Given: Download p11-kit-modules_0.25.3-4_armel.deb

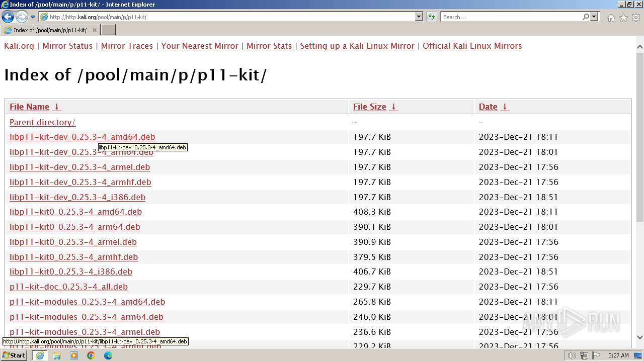Looking at the screenshot, I should tap(85, 332).
